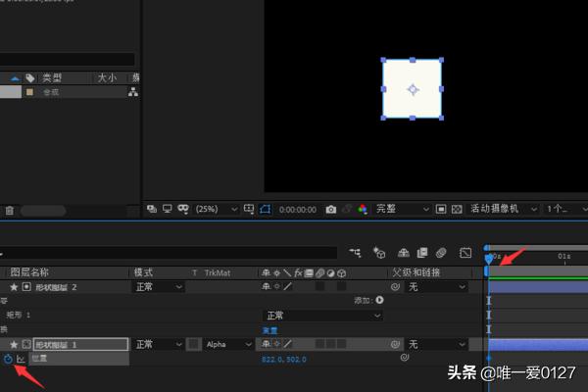
Task: Click top-left handle of white square
Action: point(383,60)
